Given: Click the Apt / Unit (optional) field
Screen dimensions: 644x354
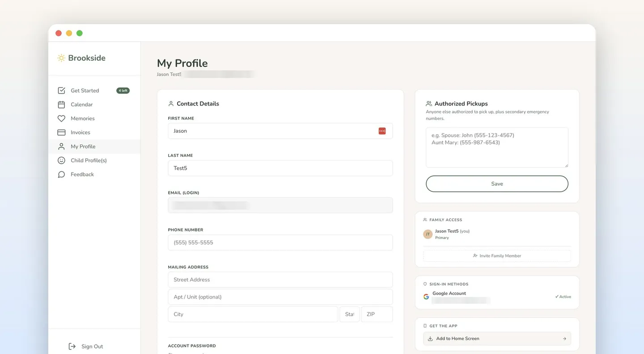Looking at the screenshot, I should (280, 297).
